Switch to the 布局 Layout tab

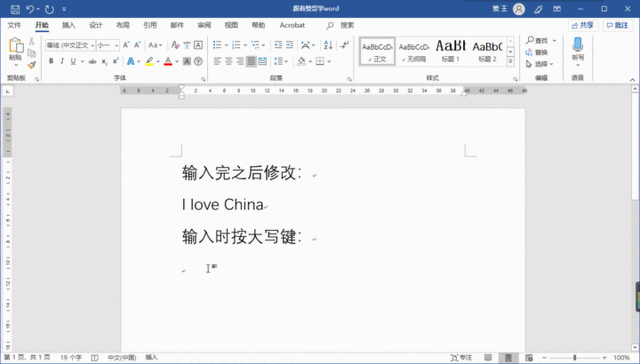tap(122, 25)
